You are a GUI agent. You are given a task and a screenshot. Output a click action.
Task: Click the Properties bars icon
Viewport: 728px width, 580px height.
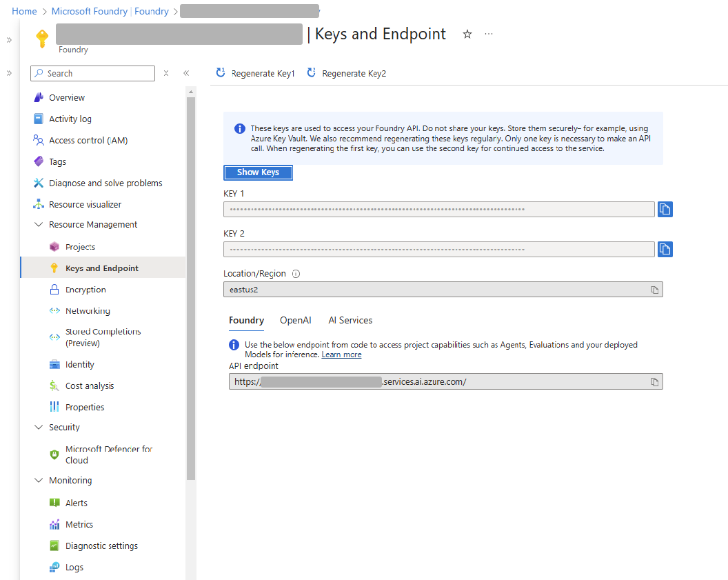(x=54, y=407)
